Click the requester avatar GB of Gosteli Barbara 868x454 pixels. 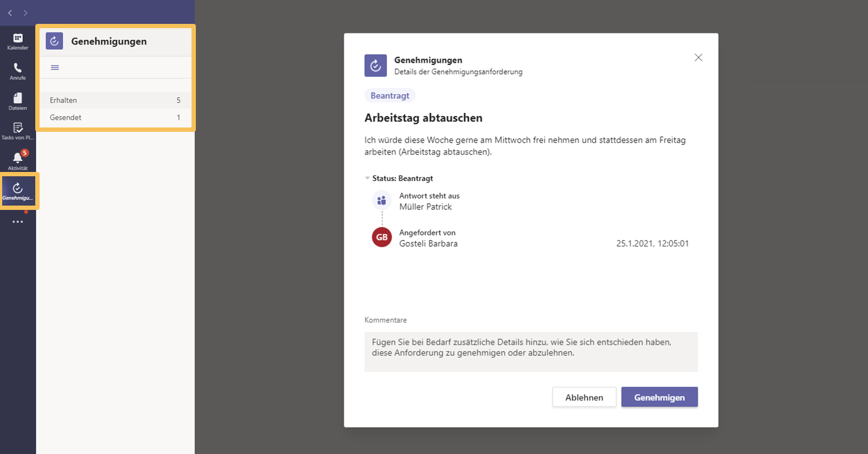(381, 237)
